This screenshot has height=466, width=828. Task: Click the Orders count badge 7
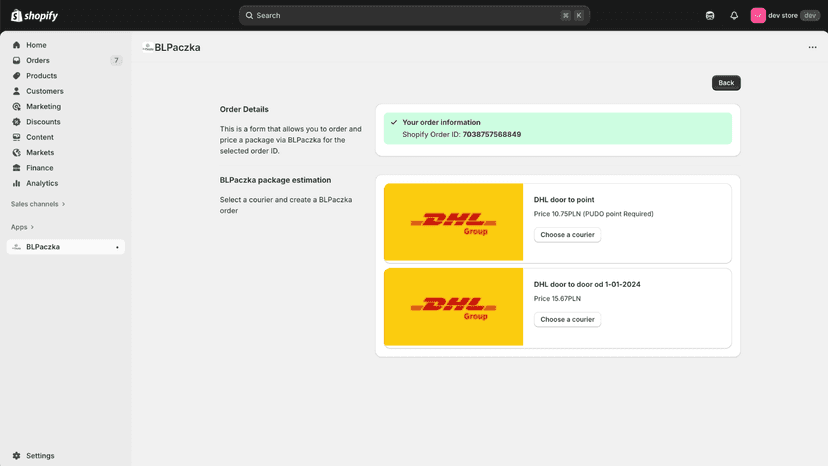(x=116, y=60)
